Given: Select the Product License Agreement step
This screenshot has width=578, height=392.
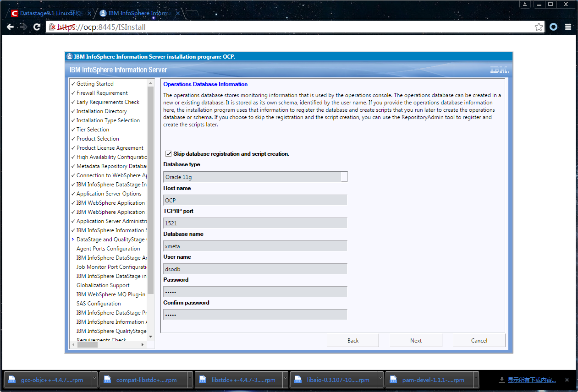Looking at the screenshot, I should 110,148.
